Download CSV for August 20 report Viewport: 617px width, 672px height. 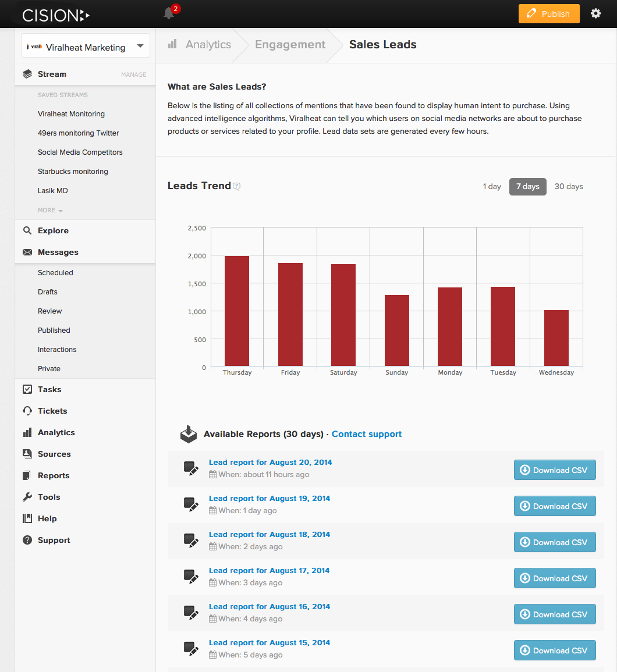(x=555, y=470)
